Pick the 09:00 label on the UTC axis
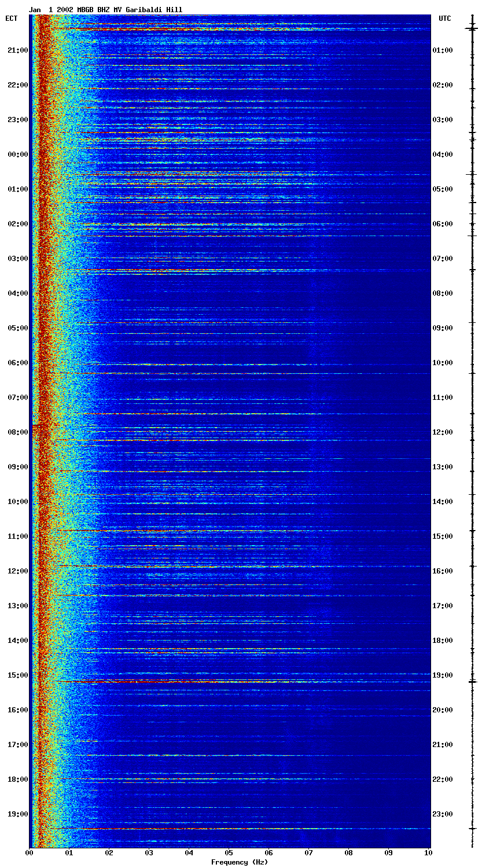The width and height of the screenshot is (493, 868). tap(443, 328)
